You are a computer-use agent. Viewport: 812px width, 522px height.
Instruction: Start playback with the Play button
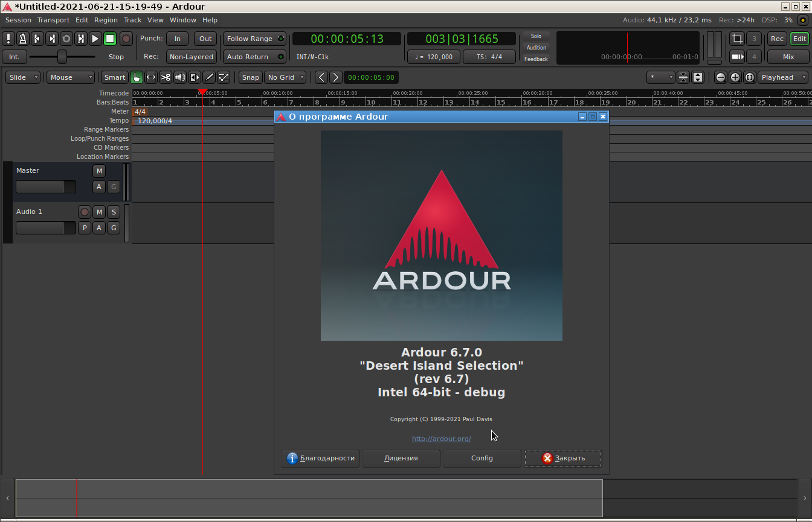tap(95, 39)
